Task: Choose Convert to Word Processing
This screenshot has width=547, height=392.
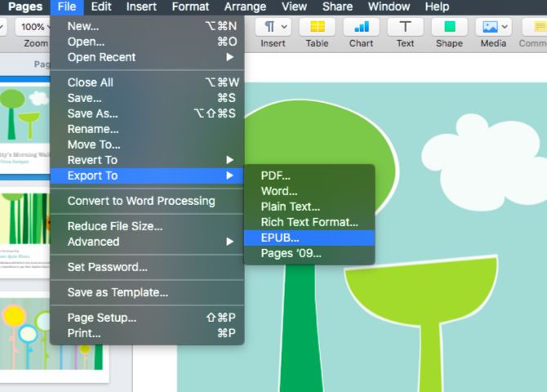Action: click(147, 201)
